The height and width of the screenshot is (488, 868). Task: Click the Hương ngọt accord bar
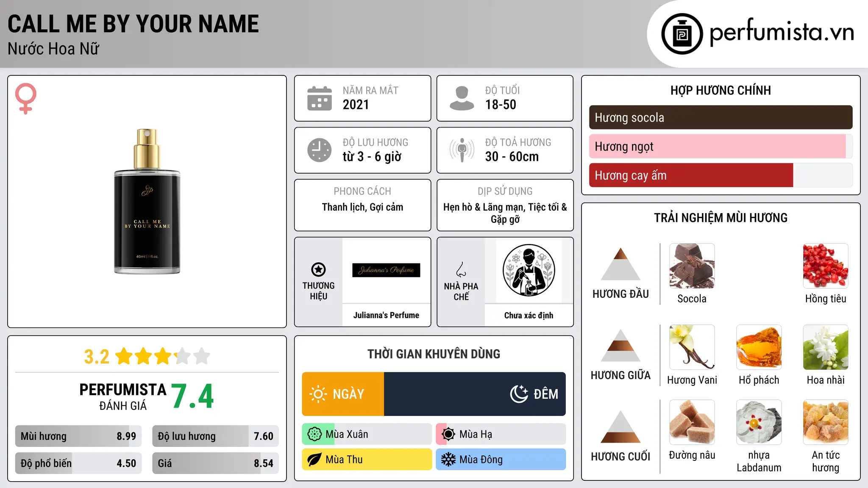click(721, 146)
